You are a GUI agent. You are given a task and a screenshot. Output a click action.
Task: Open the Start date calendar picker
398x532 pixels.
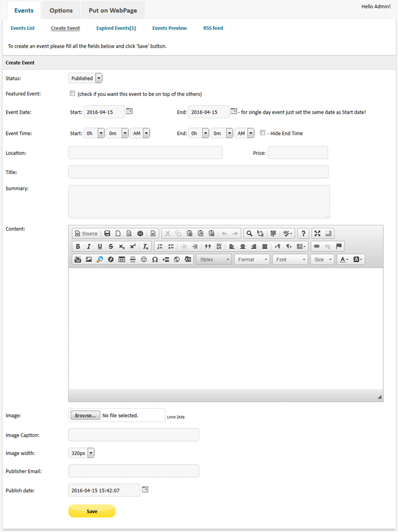click(x=129, y=111)
